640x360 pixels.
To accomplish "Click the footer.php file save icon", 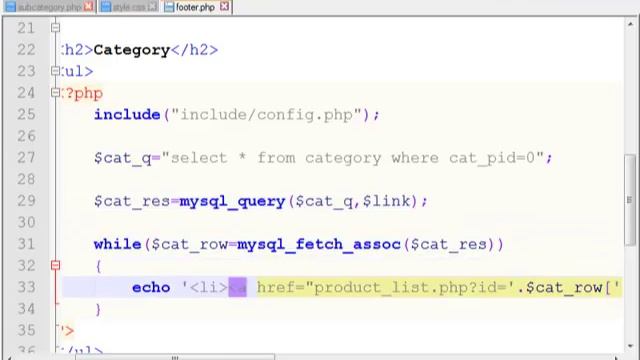I will coord(169,7).
